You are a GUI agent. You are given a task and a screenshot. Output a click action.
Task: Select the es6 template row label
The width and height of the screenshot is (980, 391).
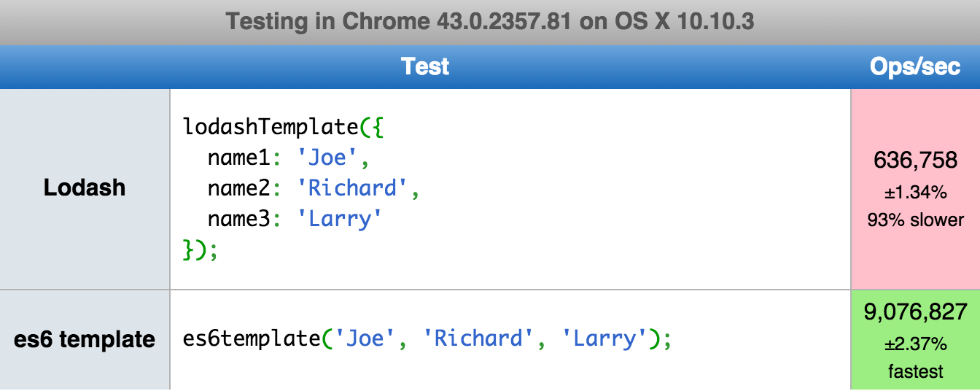[x=85, y=338]
